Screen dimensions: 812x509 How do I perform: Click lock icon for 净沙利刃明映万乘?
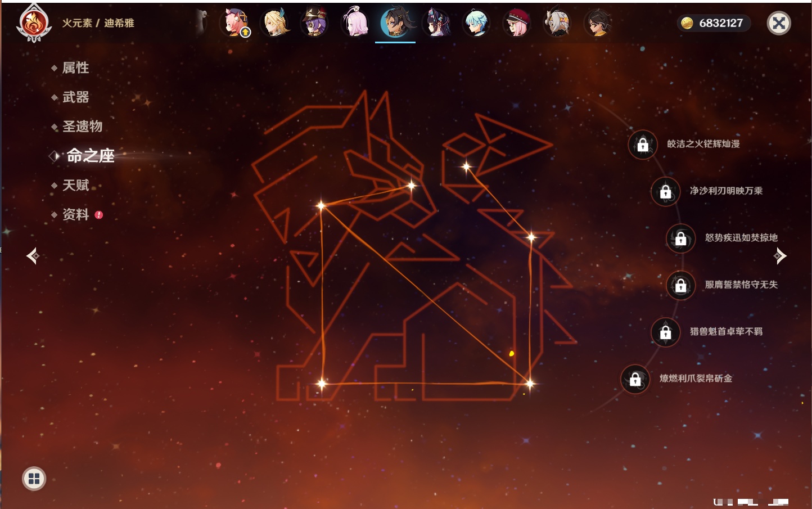tap(666, 191)
